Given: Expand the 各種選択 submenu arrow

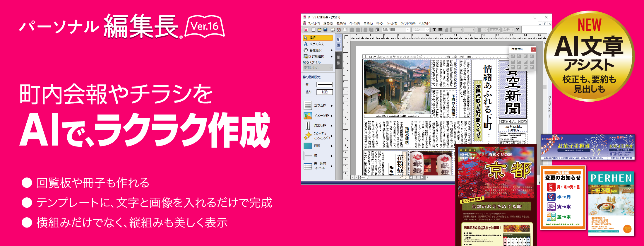Looking at the screenshot, I should point(332,50).
